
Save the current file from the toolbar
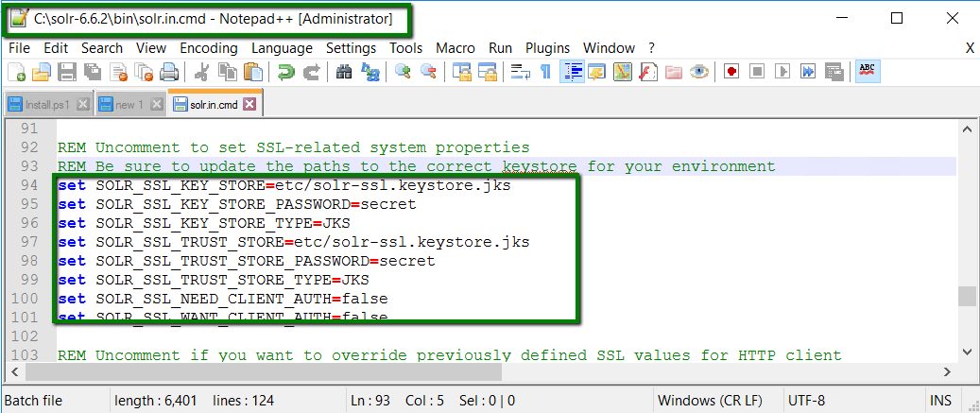67,72
